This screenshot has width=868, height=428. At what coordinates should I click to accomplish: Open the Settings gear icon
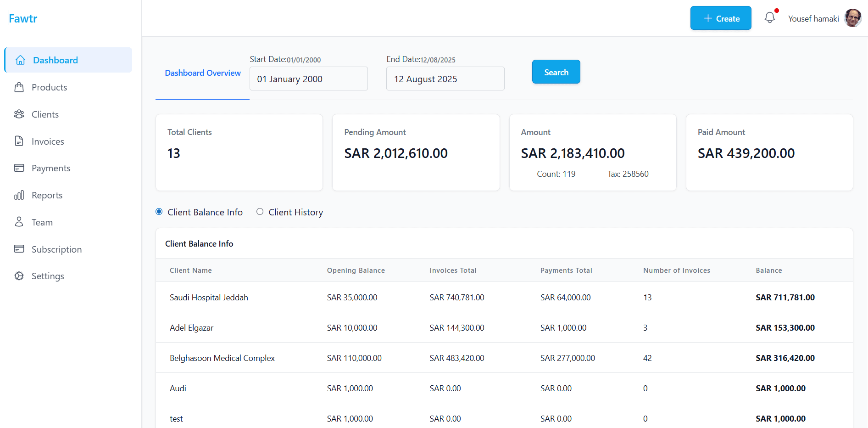pos(19,276)
